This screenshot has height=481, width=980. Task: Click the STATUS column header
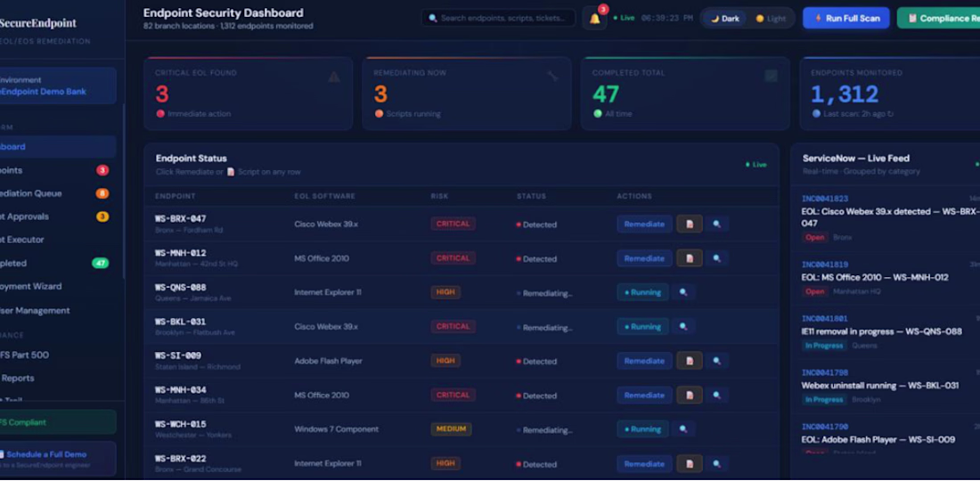tap(531, 196)
